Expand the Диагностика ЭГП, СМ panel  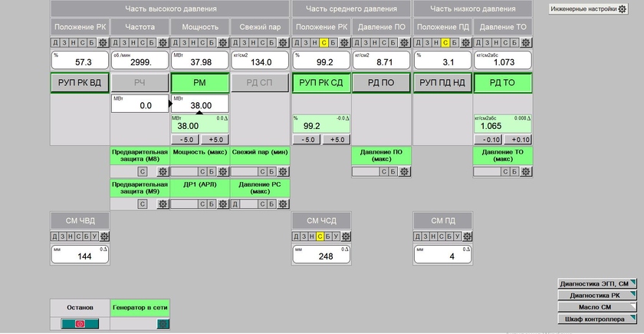coord(597,283)
